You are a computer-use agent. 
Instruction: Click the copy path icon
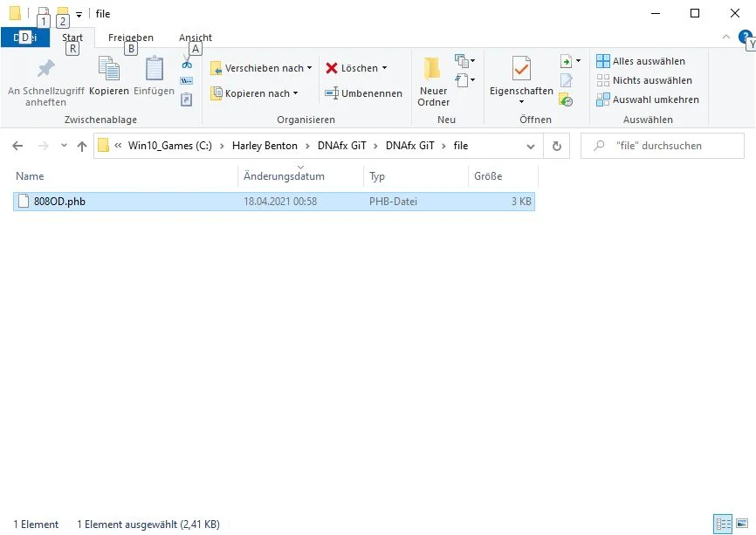[x=187, y=81]
